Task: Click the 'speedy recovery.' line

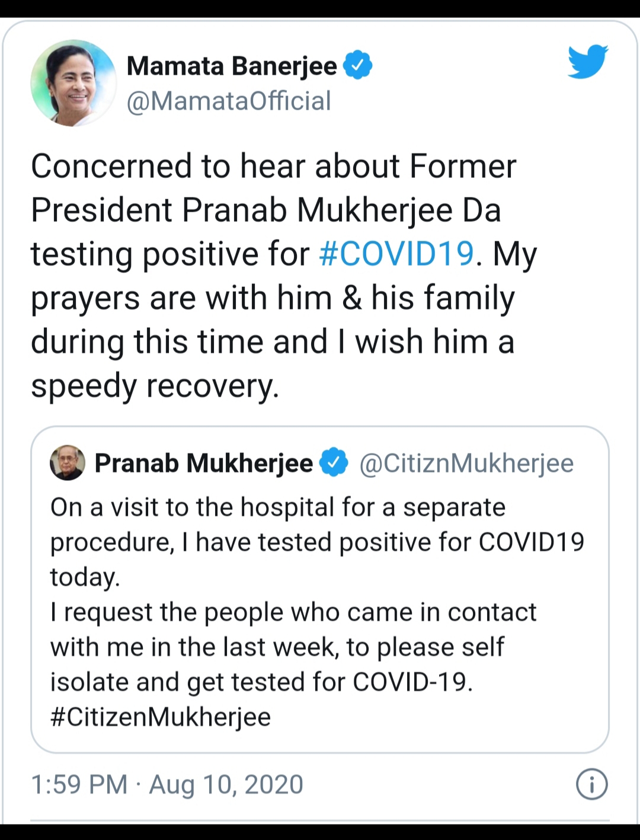Action: [155, 385]
